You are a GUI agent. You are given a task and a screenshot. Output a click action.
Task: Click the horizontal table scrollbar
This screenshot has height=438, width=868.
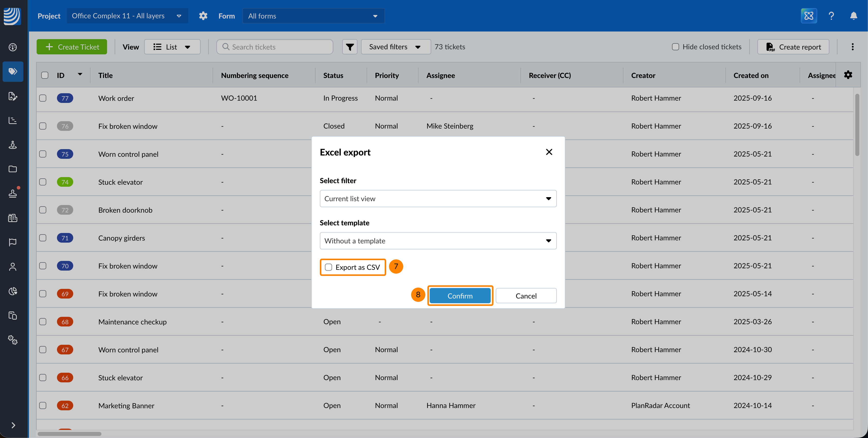(69, 434)
